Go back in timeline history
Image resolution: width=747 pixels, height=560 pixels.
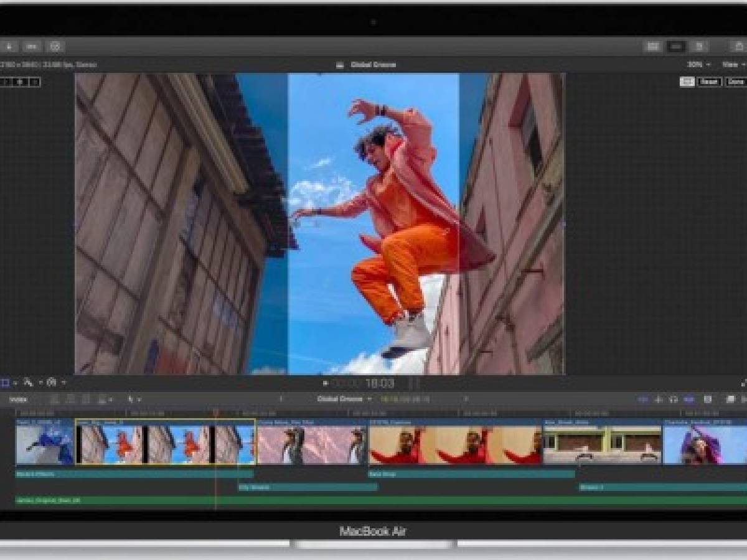(281, 399)
